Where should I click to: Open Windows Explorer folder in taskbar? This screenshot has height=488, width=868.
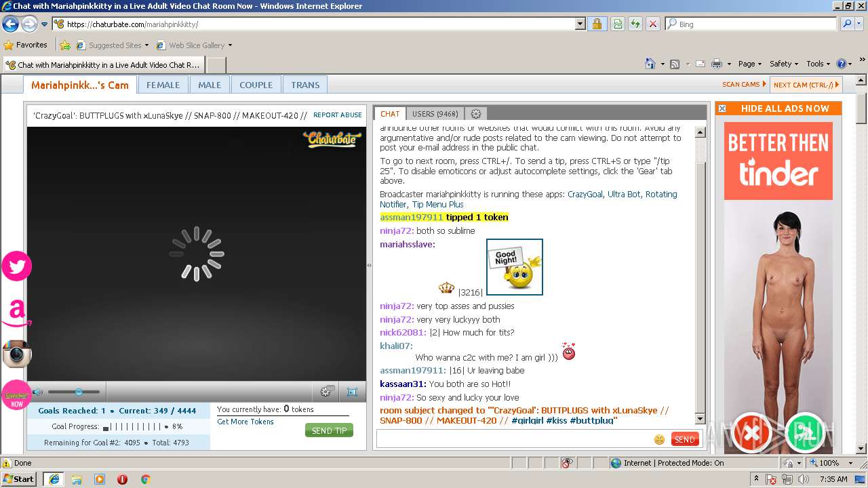click(77, 479)
